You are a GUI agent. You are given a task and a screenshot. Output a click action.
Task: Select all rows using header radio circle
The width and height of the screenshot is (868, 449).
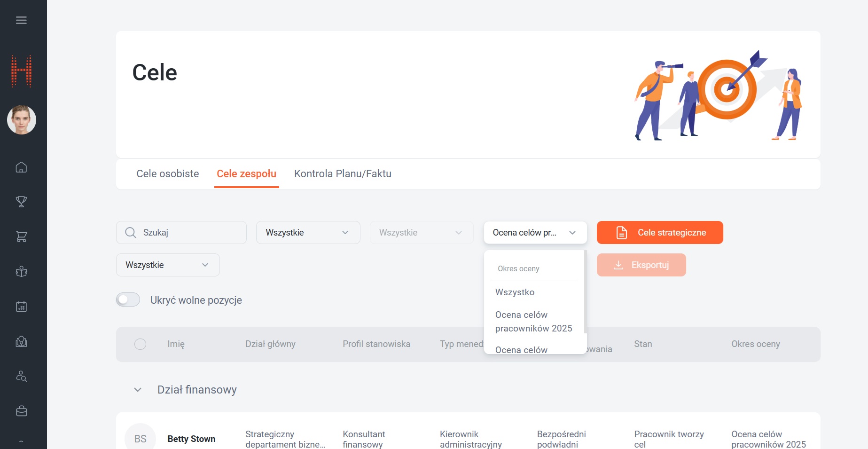[140, 344]
